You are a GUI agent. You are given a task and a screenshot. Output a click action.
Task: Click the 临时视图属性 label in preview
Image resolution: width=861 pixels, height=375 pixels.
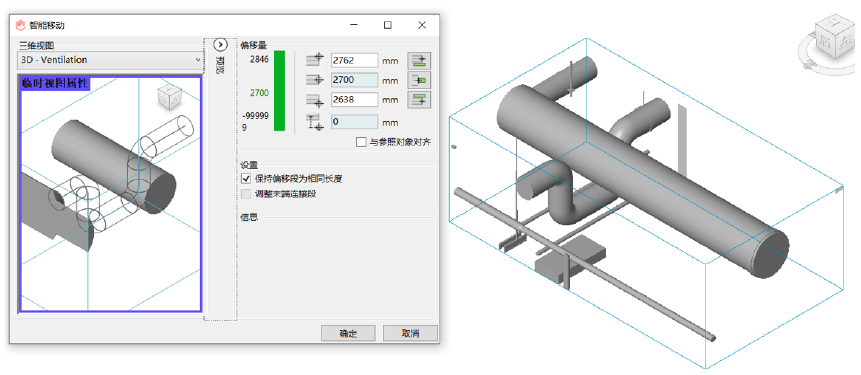55,83
